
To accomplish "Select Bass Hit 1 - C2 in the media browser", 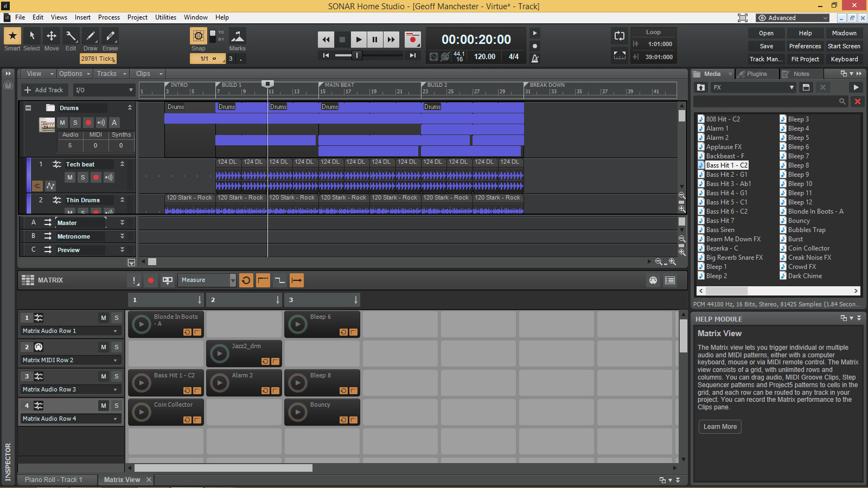I will click(727, 165).
